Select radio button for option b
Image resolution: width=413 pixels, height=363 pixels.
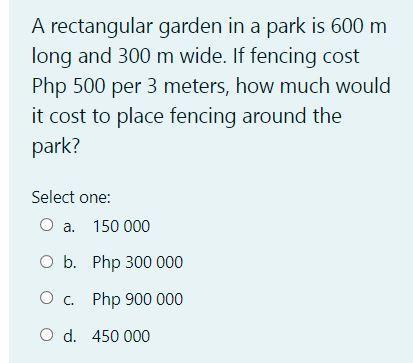tap(47, 262)
